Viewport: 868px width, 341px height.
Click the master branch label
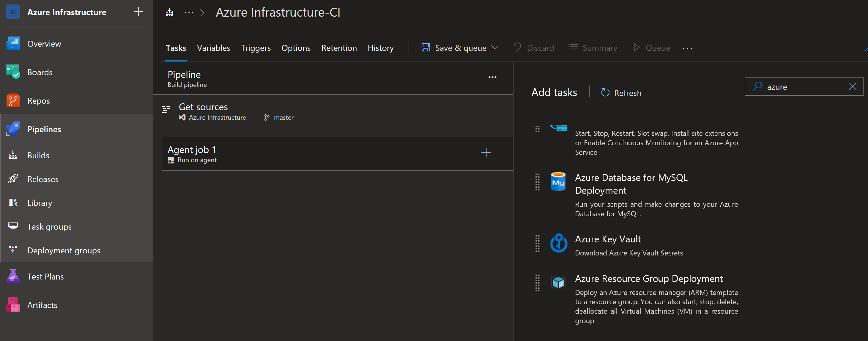pos(283,117)
